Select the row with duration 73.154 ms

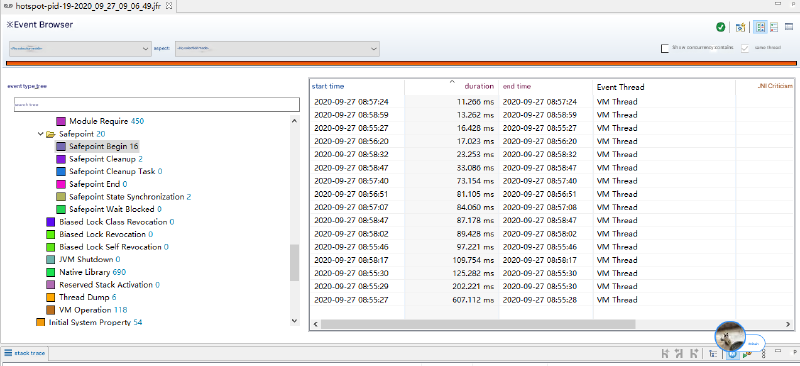[552, 181]
